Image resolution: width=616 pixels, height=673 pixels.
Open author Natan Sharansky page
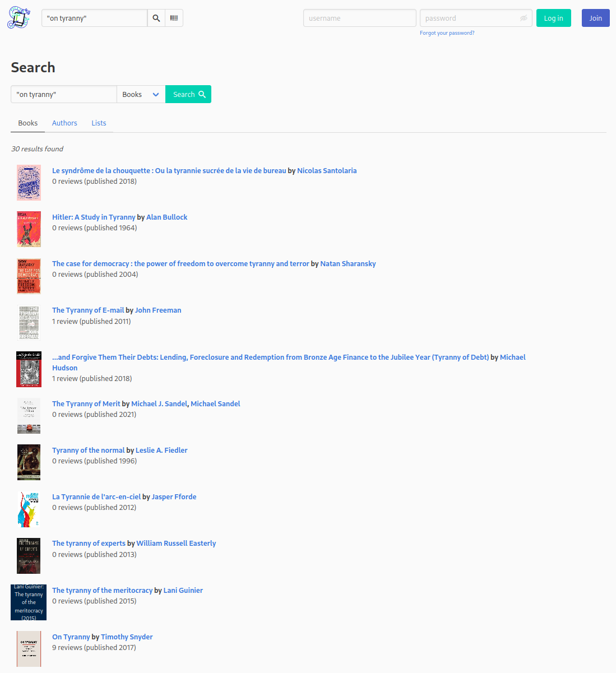pyautogui.click(x=348, y=263)
